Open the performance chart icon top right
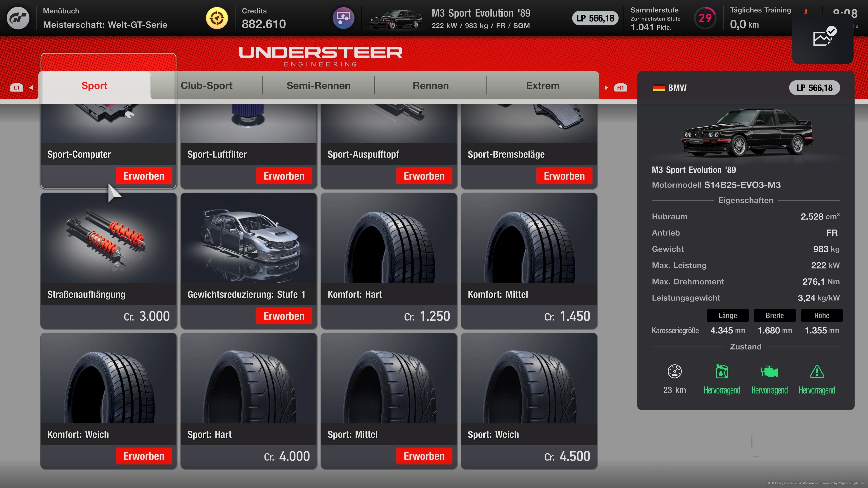 (823, 38)
